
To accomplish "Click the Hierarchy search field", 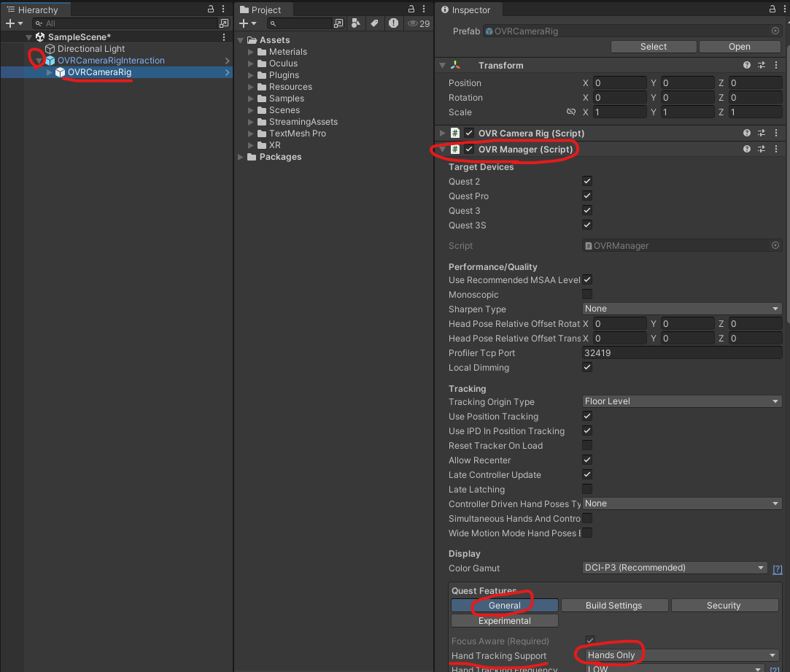I will 125,23.
